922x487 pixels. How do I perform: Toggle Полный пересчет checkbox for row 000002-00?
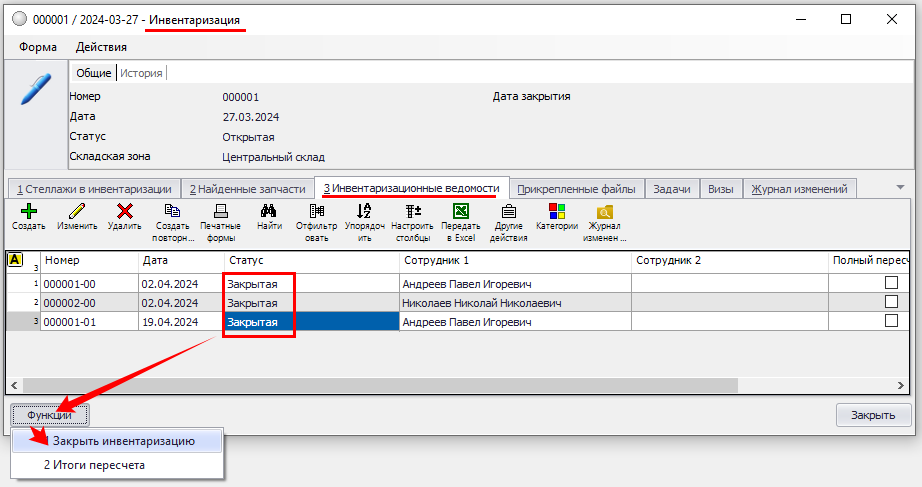tap(891, 302)
